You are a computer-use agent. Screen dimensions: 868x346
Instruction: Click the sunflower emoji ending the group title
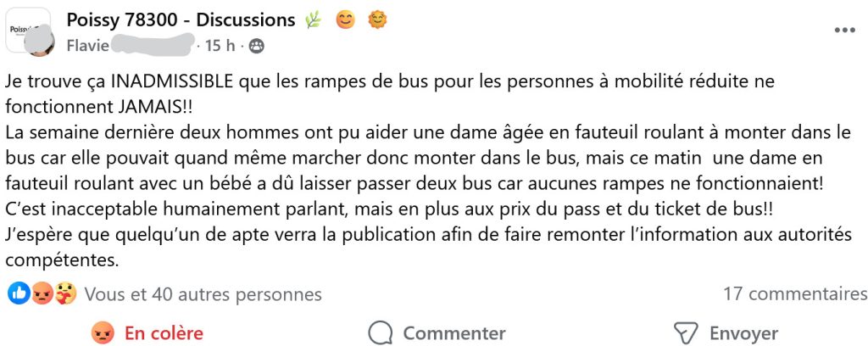(x=377, y=20)
